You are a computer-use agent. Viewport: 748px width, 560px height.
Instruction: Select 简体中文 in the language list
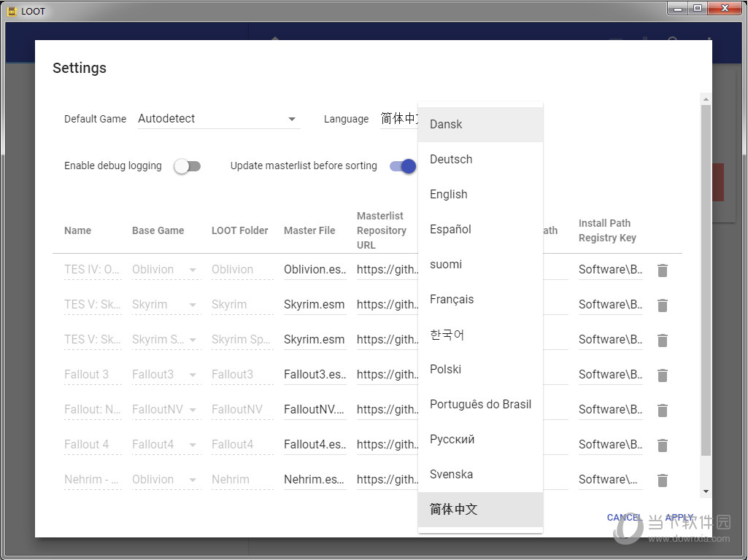click(x=480, y=510)
